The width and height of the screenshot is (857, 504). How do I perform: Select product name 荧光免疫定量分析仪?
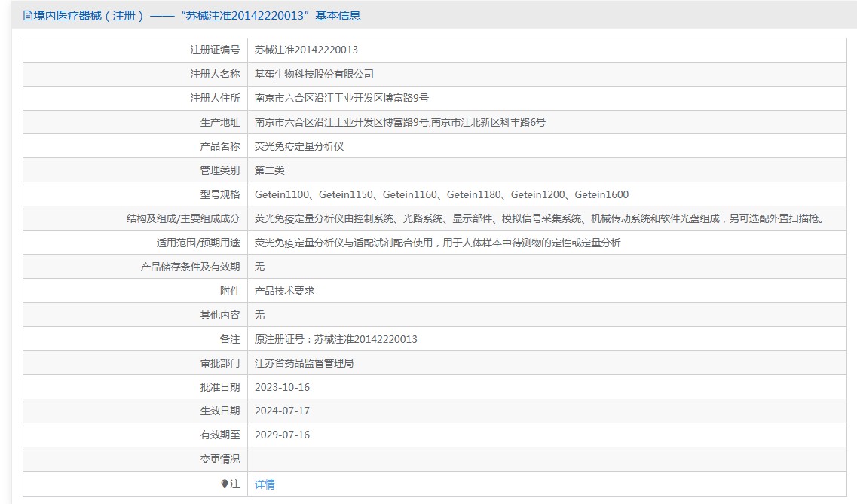(299, 146)
